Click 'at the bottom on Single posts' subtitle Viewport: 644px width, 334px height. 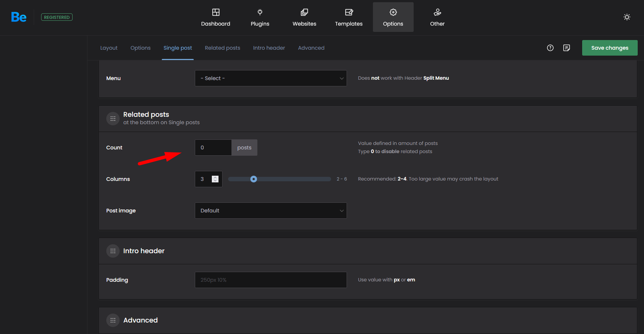[x=161, y=122]
